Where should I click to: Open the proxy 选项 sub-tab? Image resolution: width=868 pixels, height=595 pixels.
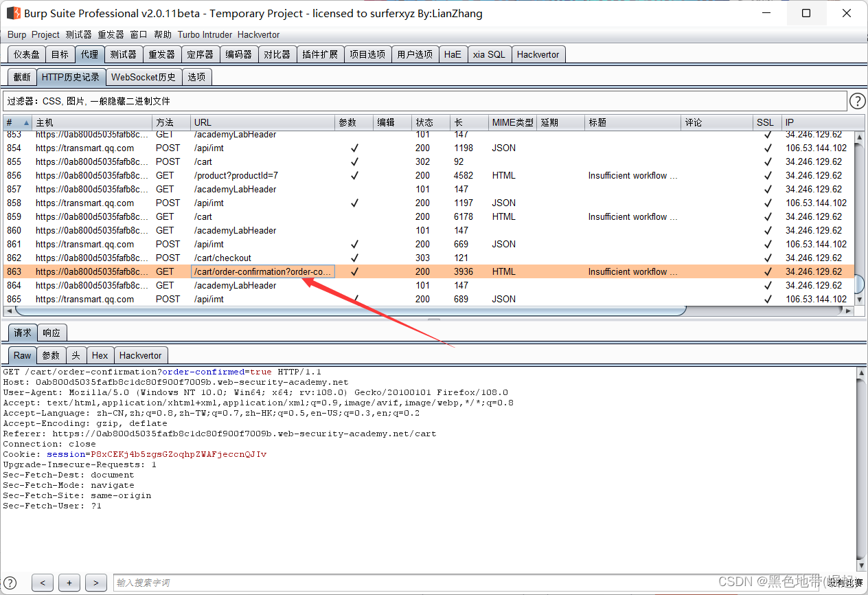coord(196,77)
